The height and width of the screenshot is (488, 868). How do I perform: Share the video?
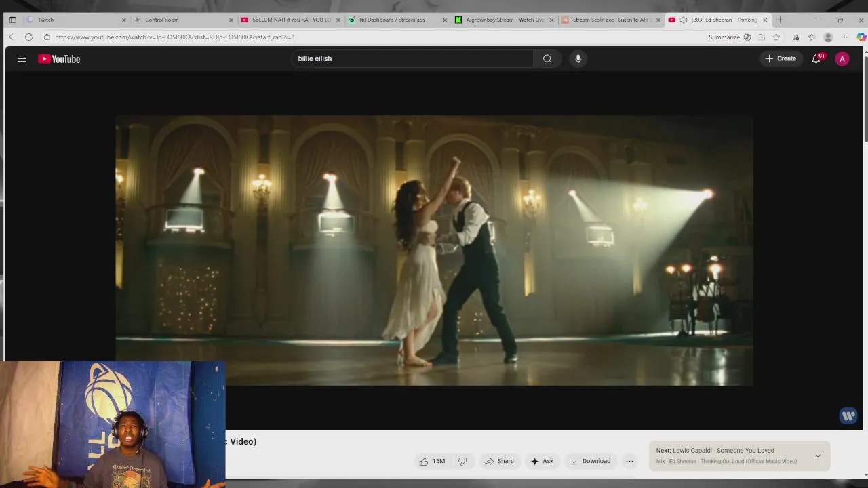point(499,461)
